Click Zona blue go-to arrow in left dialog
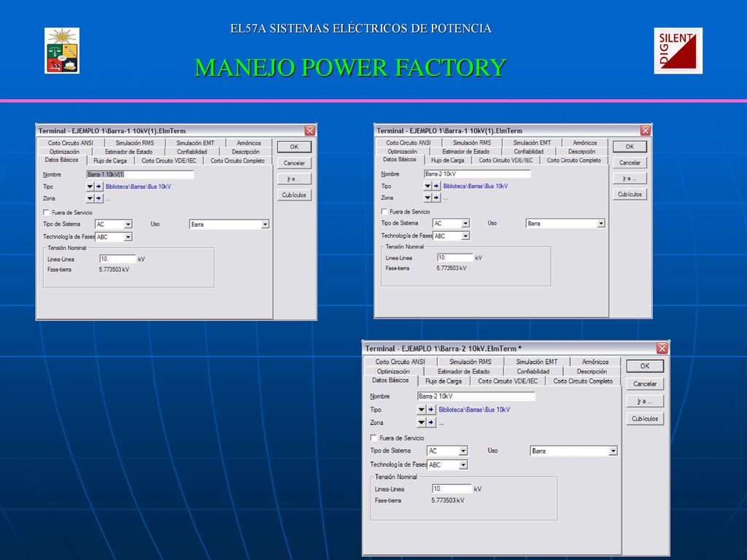The height and width of the screenshot is (560, 747). tap(98, 198)
